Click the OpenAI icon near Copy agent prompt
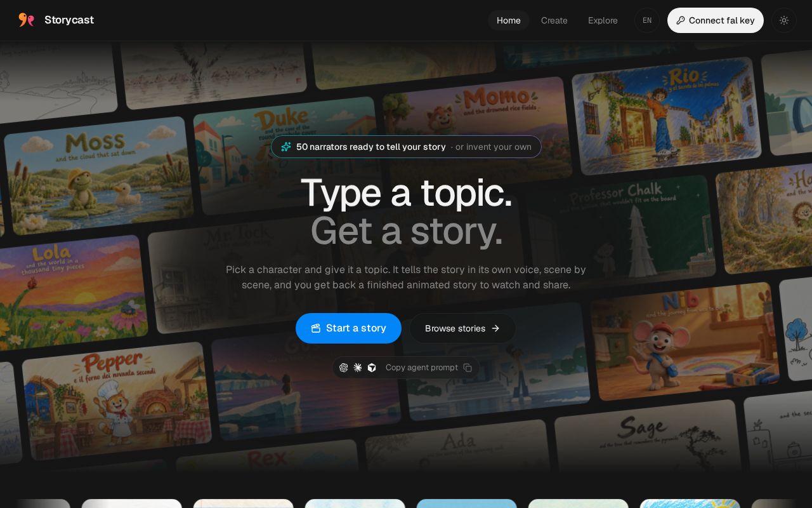 click(x=344, y=368)
